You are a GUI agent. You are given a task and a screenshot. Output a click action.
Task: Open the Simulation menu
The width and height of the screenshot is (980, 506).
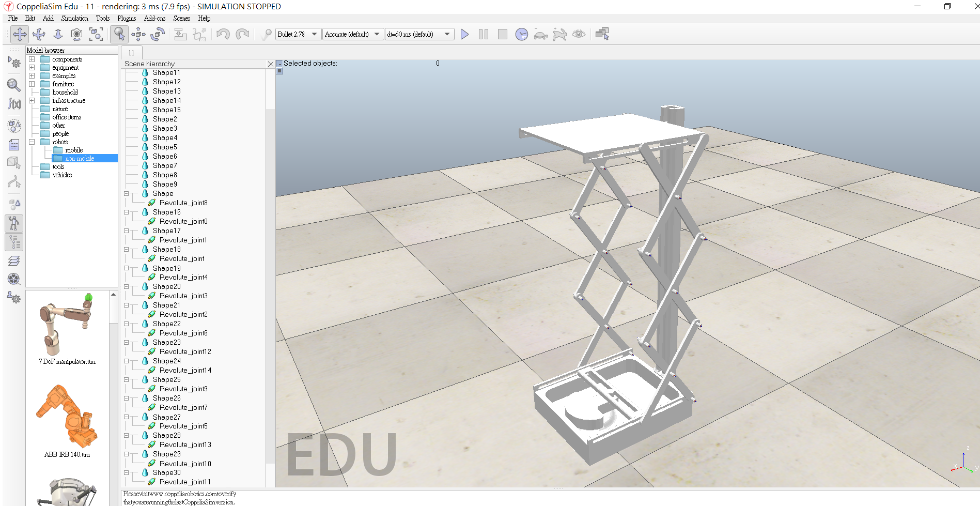pos(74,18)
